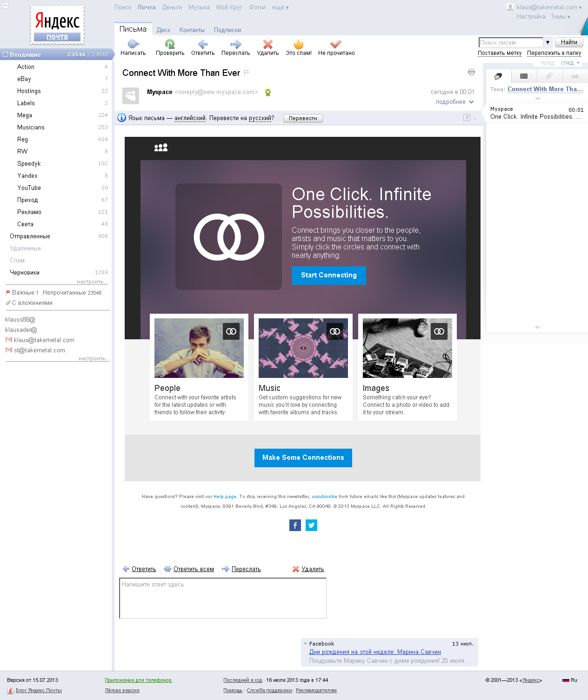588x700 pixels.
Task: Click the Написать compose icon
Action: 133,44
